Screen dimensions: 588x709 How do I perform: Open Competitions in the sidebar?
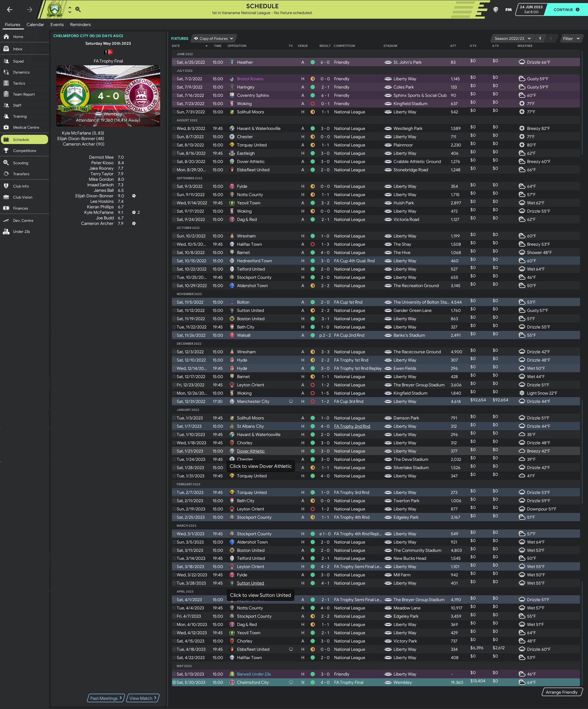coord(24,150)
